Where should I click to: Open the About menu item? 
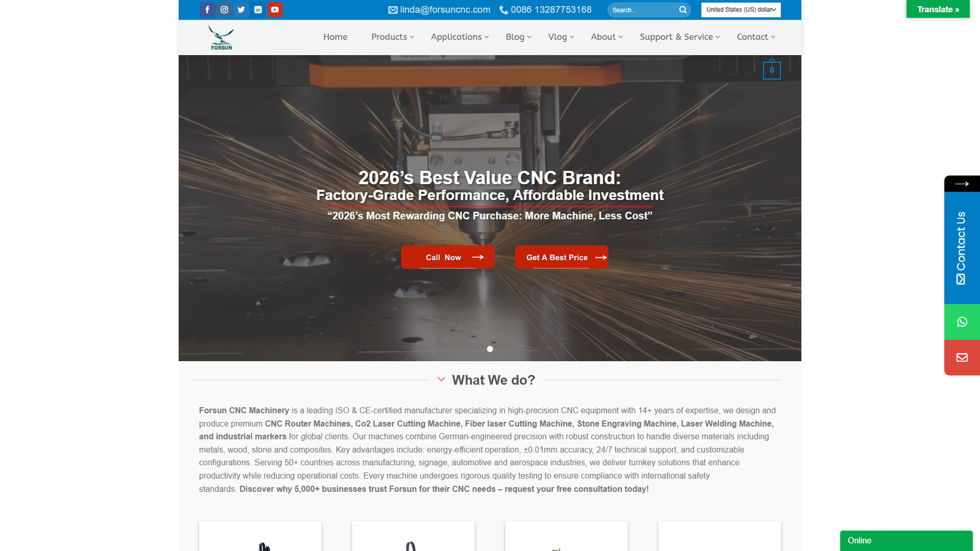coord(607,37)
